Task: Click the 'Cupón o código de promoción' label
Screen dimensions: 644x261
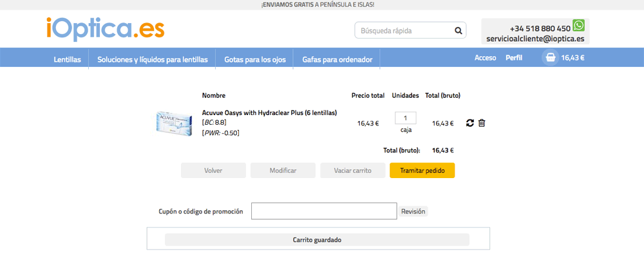Action: point(201,212)
